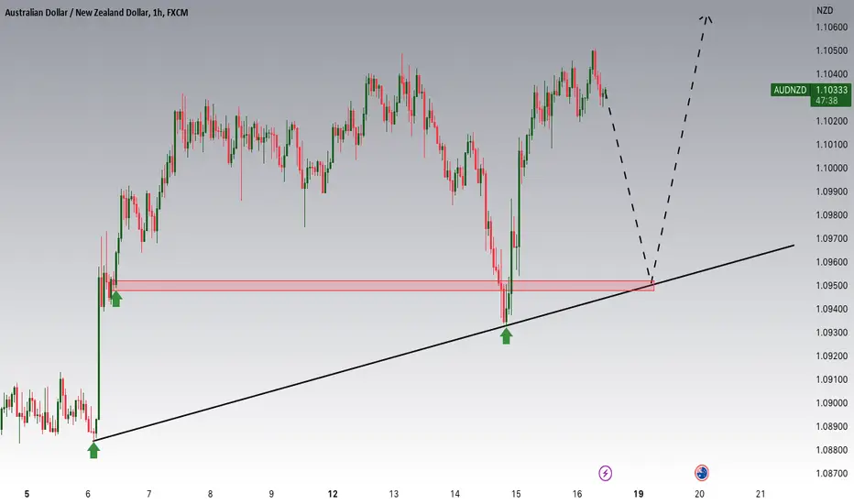Click date label 7 on time axis
This screenshot has width=854, height=504.
pyautogui.click(x=148, y=494)
